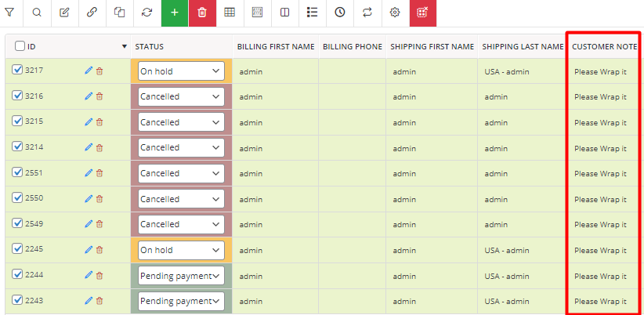Click the CUSTOMER NOTE column header

coord(605,47)
